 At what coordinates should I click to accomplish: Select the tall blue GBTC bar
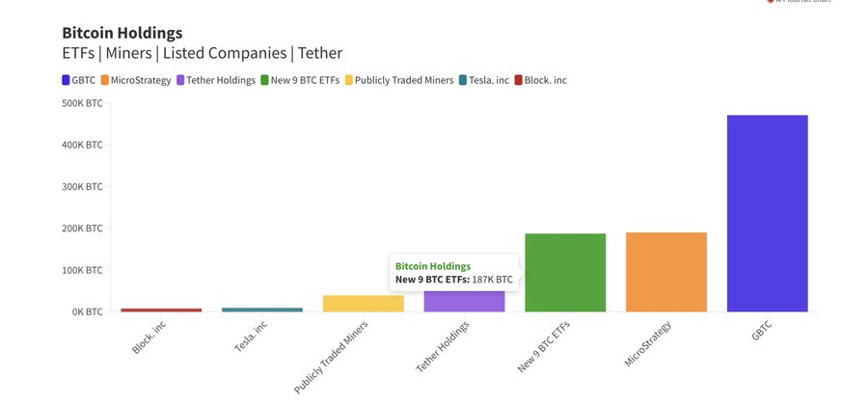[768, 213]
